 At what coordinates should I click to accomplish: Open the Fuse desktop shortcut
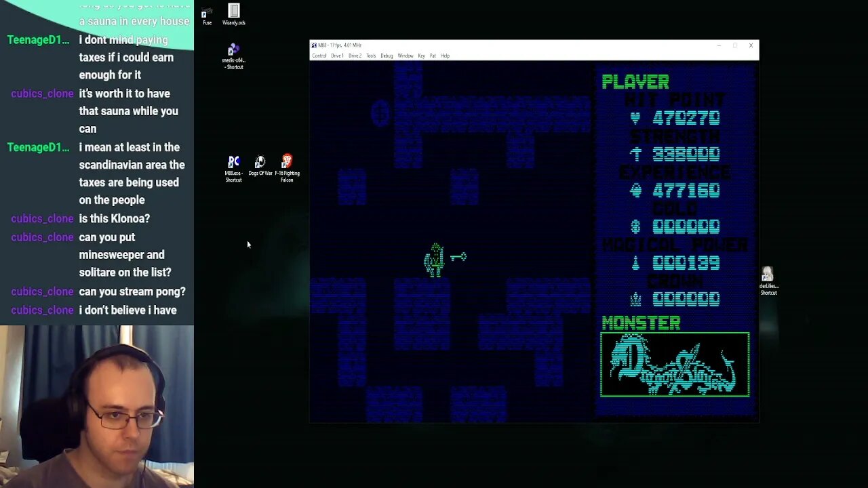pos(207,16)
